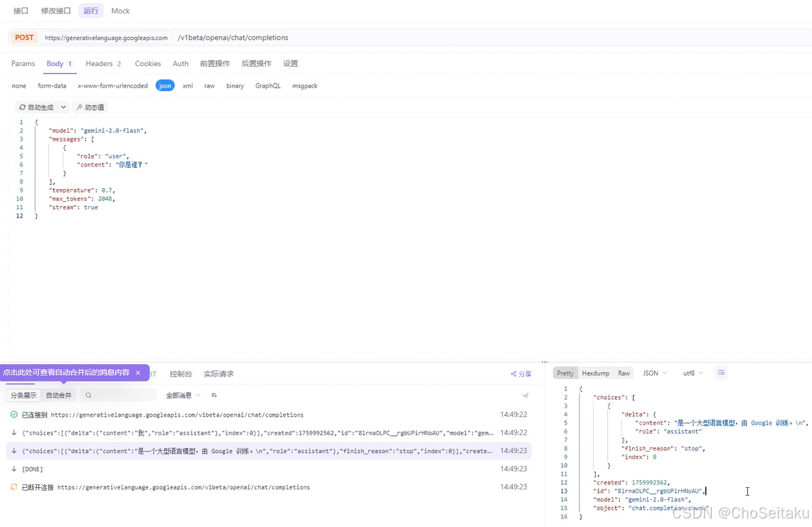Toggle word wrap icon in response viewer
812x527 pixels.
721,373
